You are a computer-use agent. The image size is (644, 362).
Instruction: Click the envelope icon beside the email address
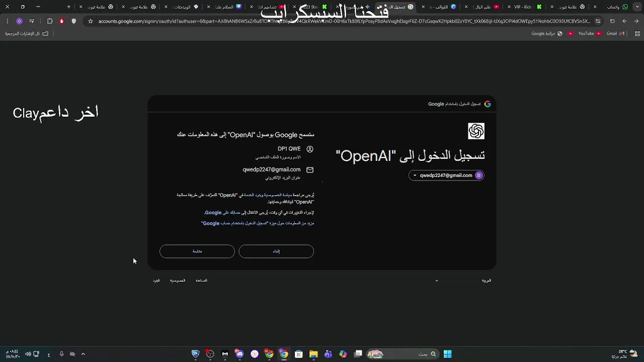point(310,170)
